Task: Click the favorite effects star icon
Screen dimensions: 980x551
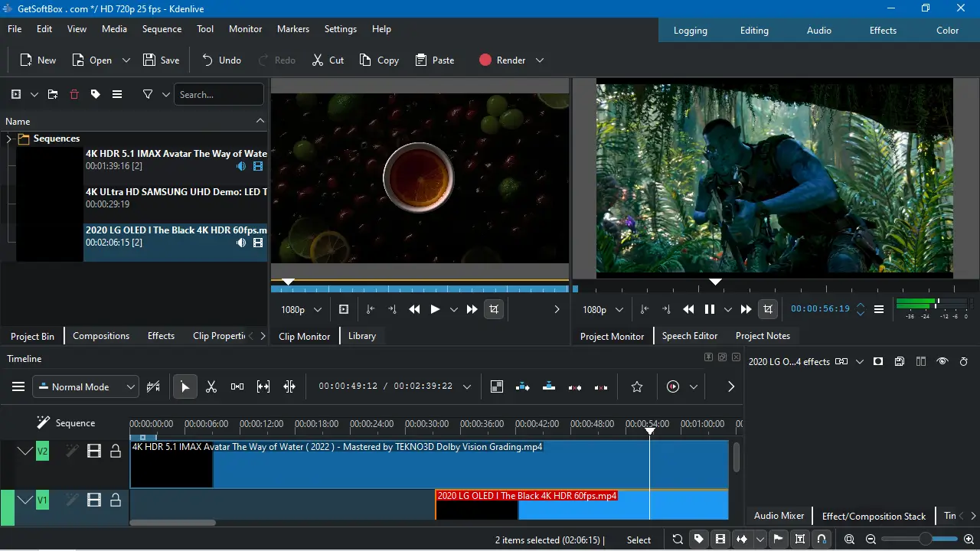Action: (x=637, y=386)
